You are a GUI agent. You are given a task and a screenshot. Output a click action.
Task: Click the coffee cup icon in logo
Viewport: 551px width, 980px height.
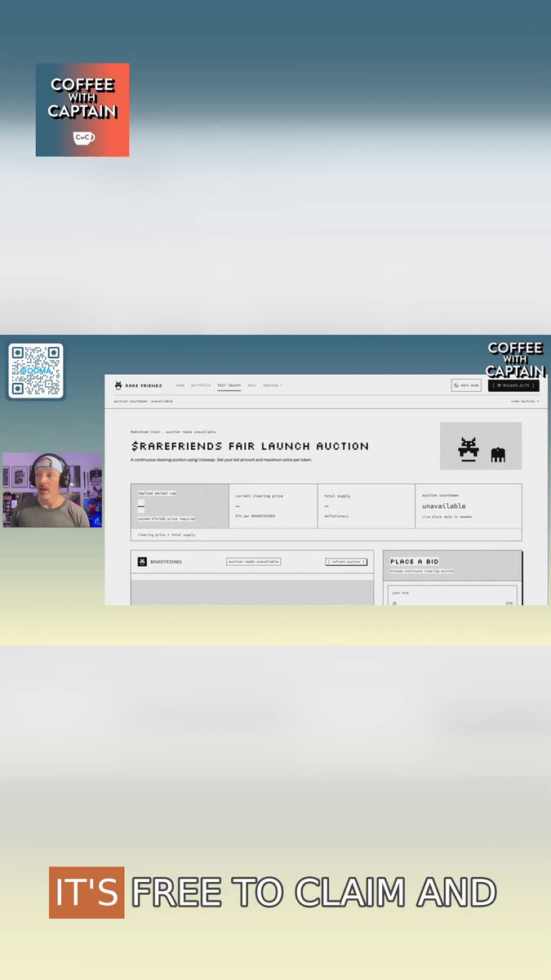point(82,137)
